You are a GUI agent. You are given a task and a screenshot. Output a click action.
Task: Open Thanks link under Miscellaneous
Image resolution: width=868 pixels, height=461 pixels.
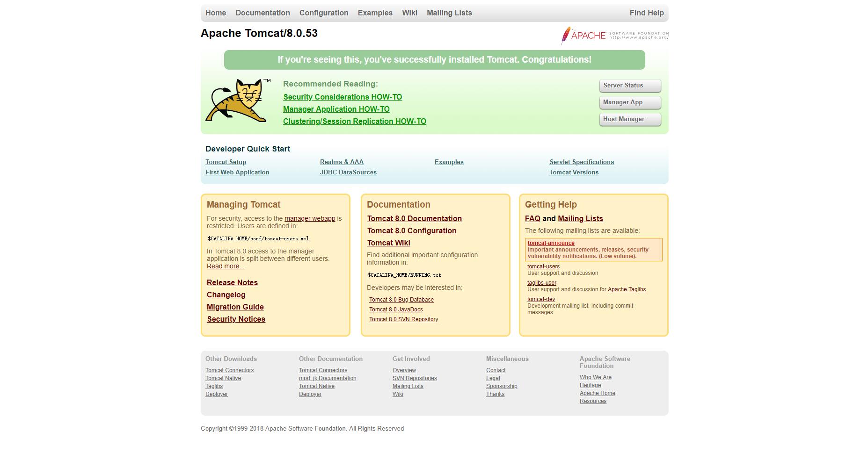[x=495, y=394]
